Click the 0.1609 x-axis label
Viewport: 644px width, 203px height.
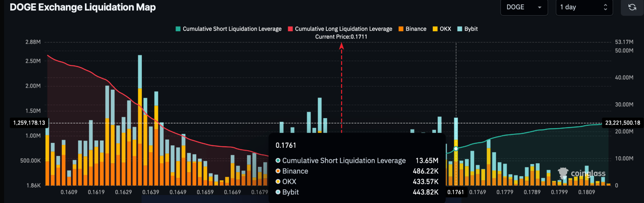(69, 192)
